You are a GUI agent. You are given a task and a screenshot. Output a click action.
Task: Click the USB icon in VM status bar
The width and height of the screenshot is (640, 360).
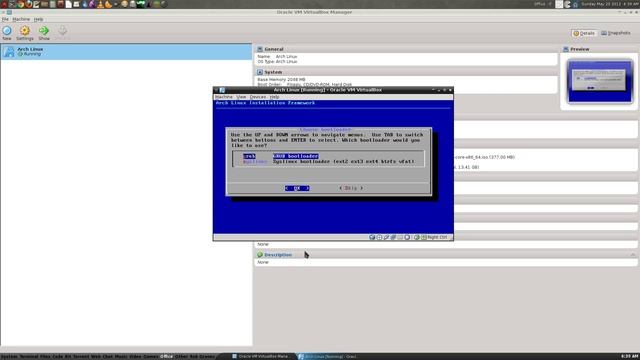click(x=386, y=237)
